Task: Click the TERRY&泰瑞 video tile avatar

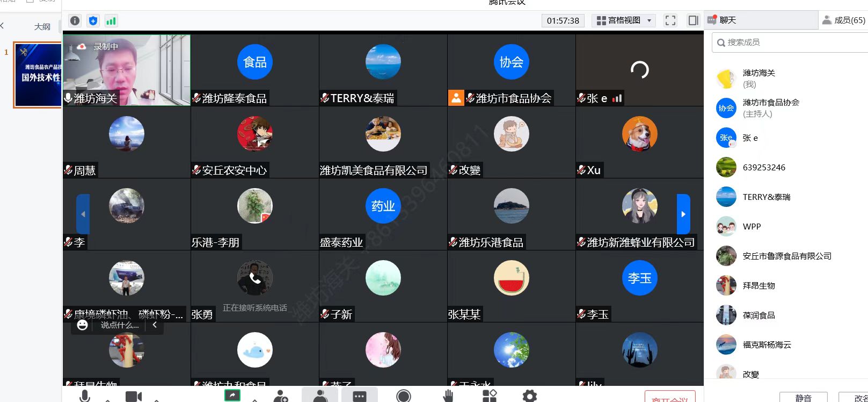Action: tap(383, 62)
